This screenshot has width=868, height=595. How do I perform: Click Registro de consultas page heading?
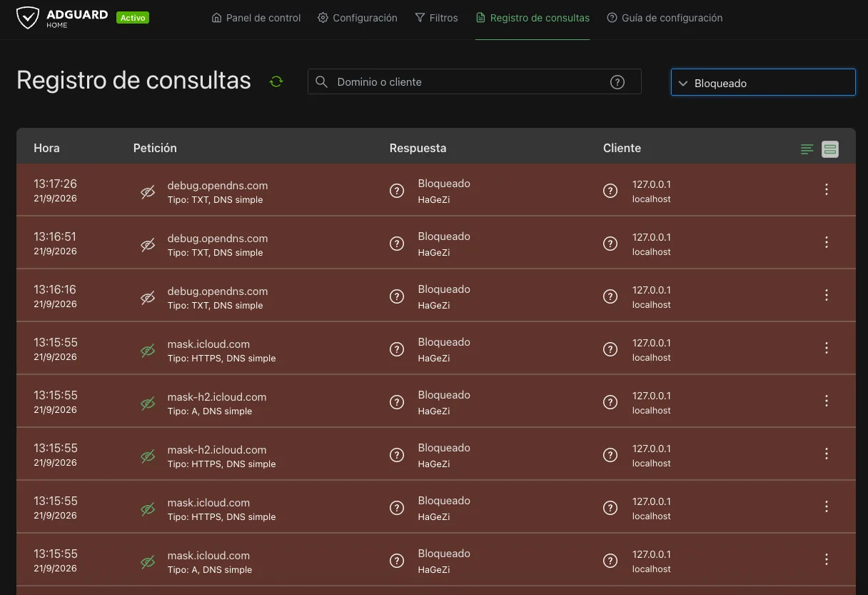click(133, 81)
